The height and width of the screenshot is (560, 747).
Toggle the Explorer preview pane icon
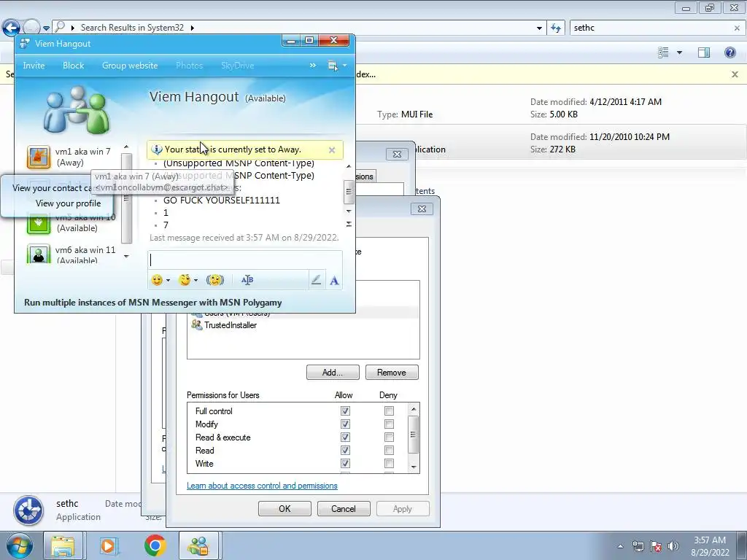[x=704, y=52]
